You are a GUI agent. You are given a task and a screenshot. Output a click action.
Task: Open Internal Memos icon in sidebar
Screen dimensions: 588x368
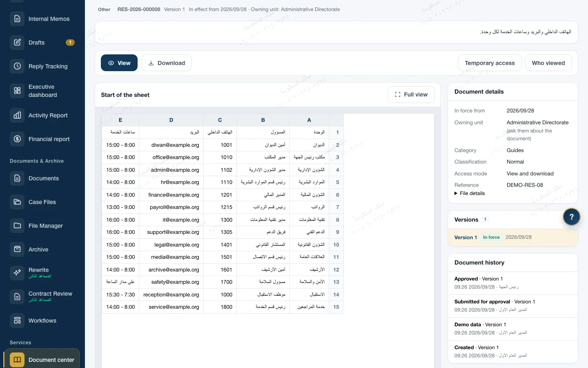(x=17, y=19)
